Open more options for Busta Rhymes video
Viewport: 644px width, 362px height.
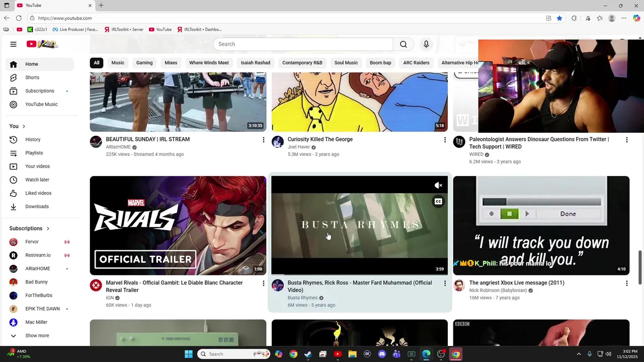point(445,284)
